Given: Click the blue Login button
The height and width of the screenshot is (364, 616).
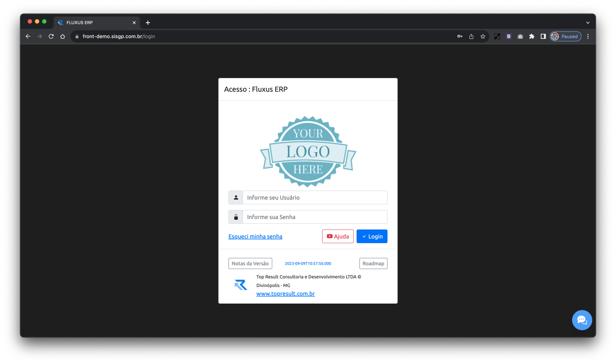Looking at the screenshot, I should [x=372, y=236].
